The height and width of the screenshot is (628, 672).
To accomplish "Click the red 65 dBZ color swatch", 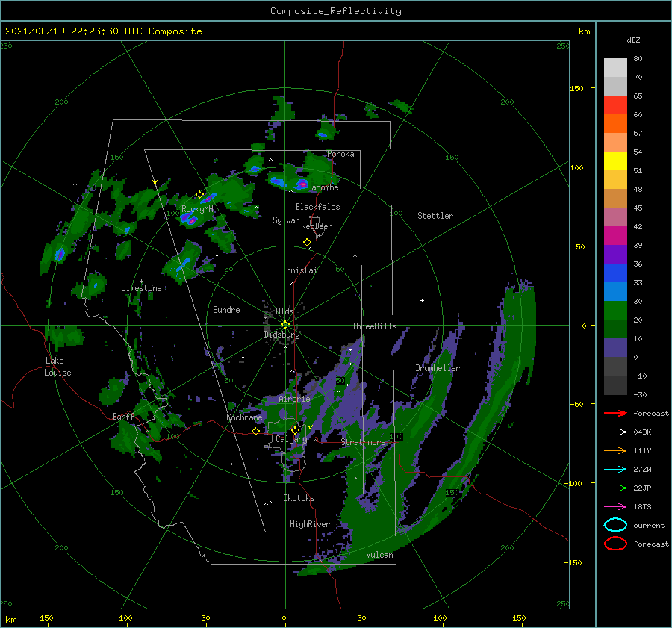I will click(x=615, y=105).
